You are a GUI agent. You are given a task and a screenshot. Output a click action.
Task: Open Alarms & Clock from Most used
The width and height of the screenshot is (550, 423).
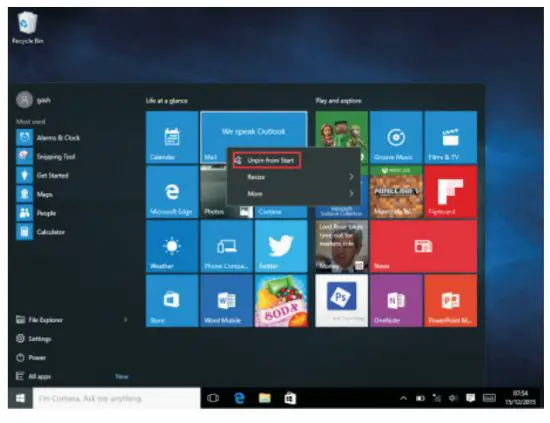48,137
